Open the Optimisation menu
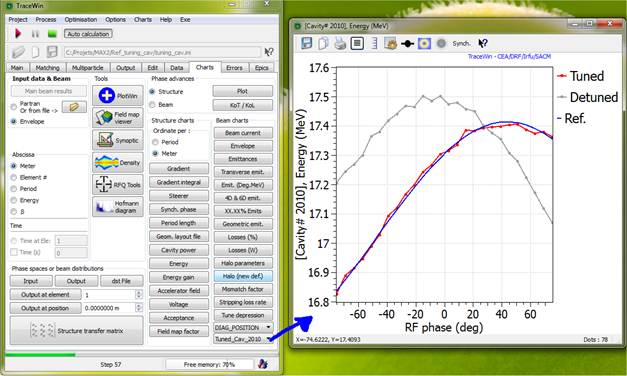This screenshot has width=627, height=376. (x=81, y=19)
